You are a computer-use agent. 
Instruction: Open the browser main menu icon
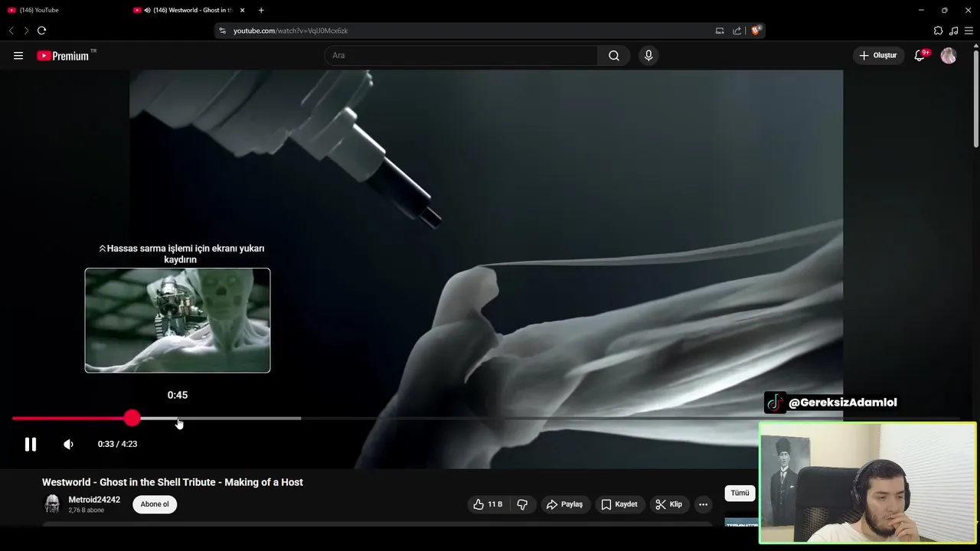click(x=969, y=31)
